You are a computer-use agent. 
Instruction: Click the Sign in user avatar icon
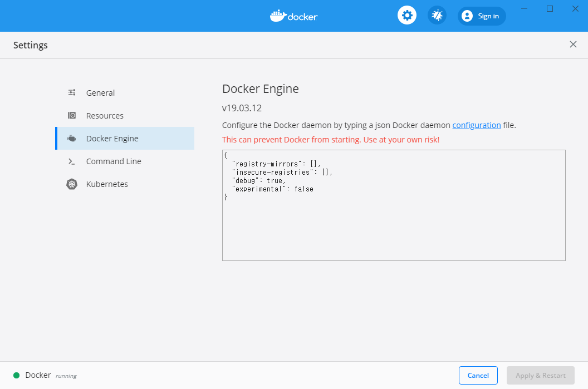[467, 16]
